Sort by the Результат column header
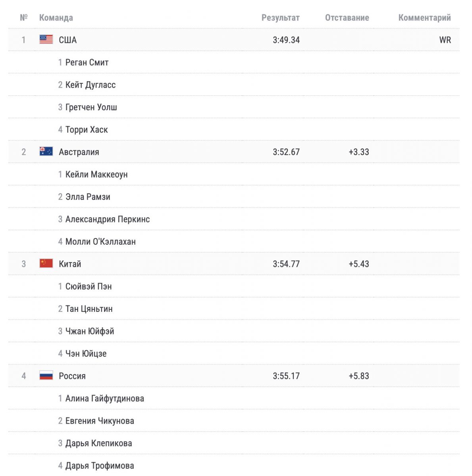The image size is (472, 476). click(x=280, y=17)
